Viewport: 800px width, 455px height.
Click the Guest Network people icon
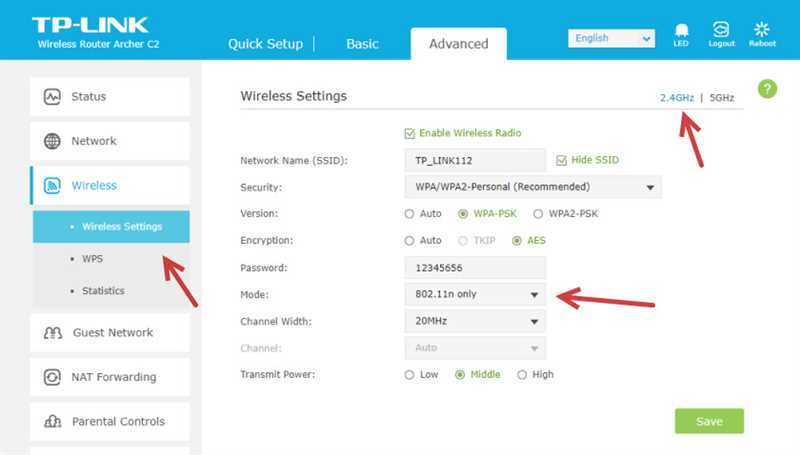[53, 333]
